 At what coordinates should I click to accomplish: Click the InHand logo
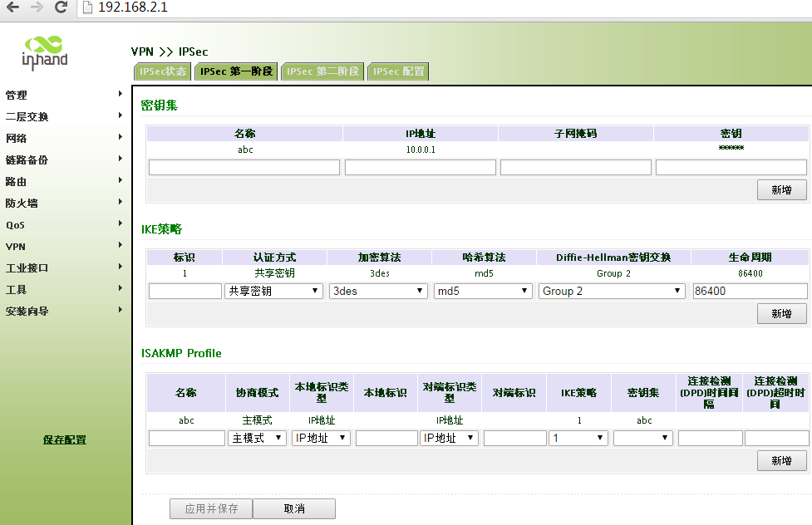(45, 52)
